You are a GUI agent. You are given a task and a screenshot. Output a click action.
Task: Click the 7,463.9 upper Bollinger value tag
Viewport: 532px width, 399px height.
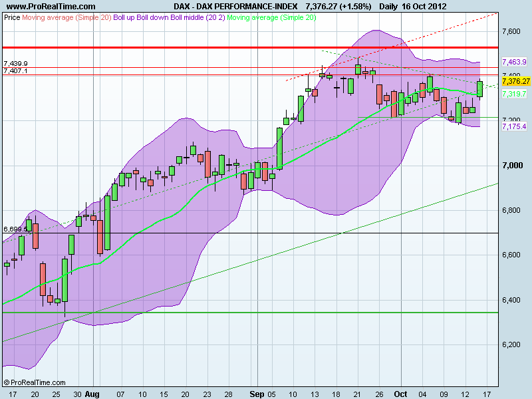coord(514,62)
